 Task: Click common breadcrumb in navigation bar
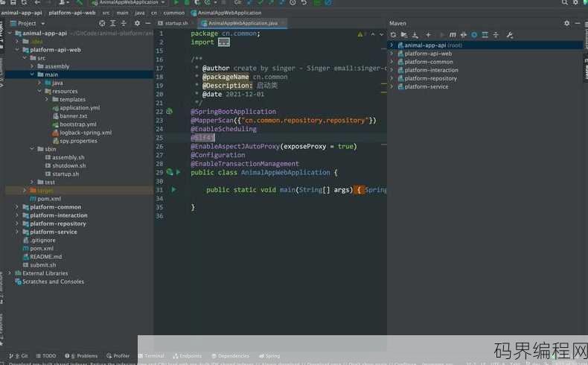tap(174, 13)
